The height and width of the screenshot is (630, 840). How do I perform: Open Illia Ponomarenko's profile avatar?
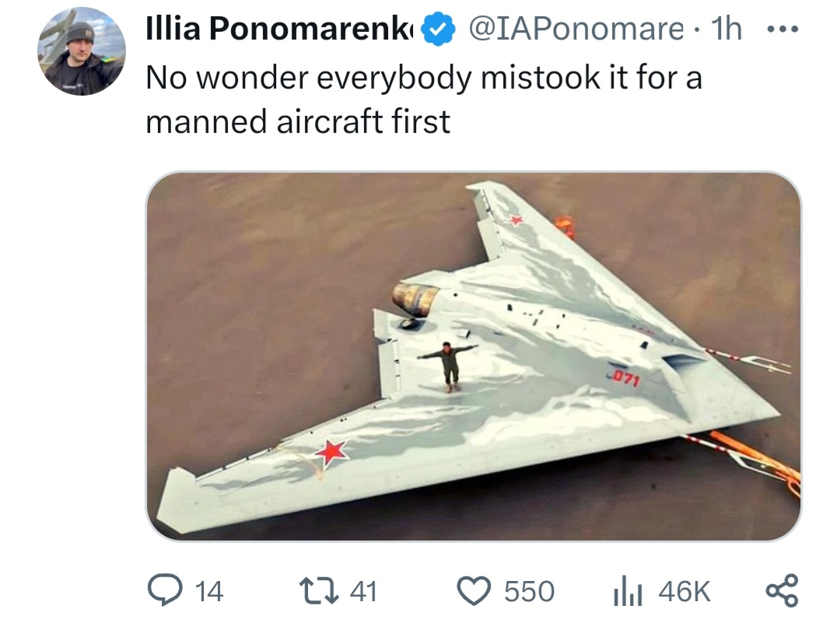82,51
